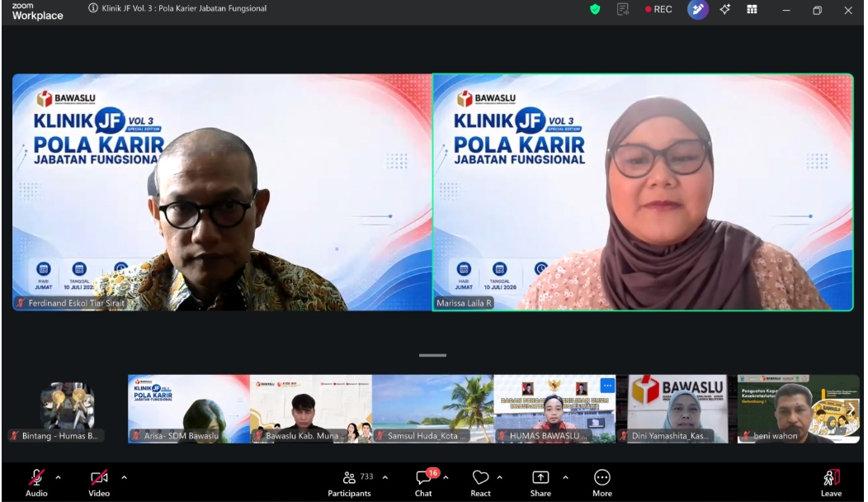Expand the Participants options caret
This screenshot has height=502, width=868.
[385, 477]
